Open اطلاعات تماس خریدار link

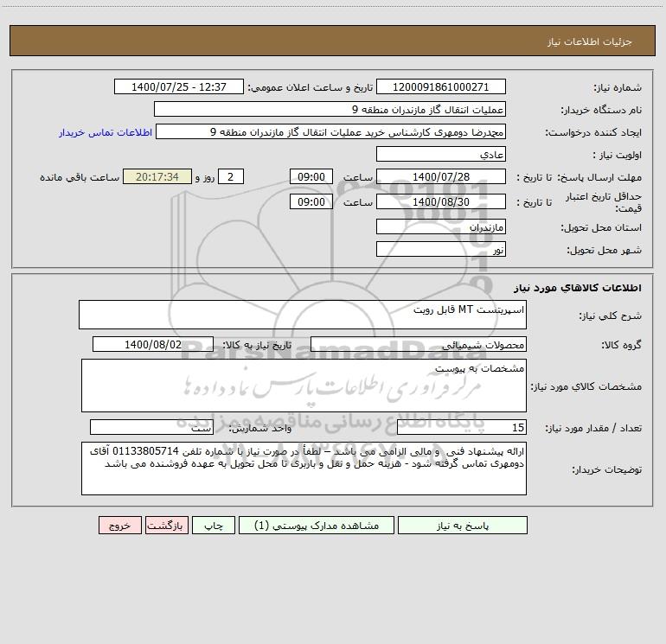click(x=106, y=132)
